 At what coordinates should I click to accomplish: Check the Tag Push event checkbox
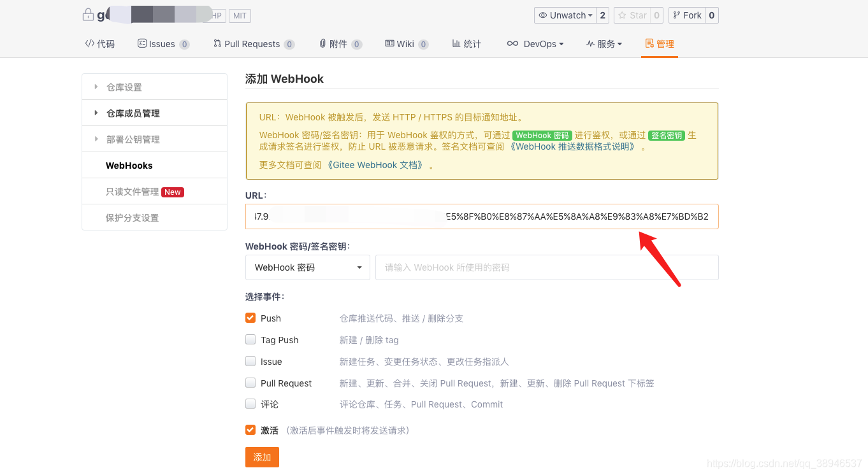point(250,339)
